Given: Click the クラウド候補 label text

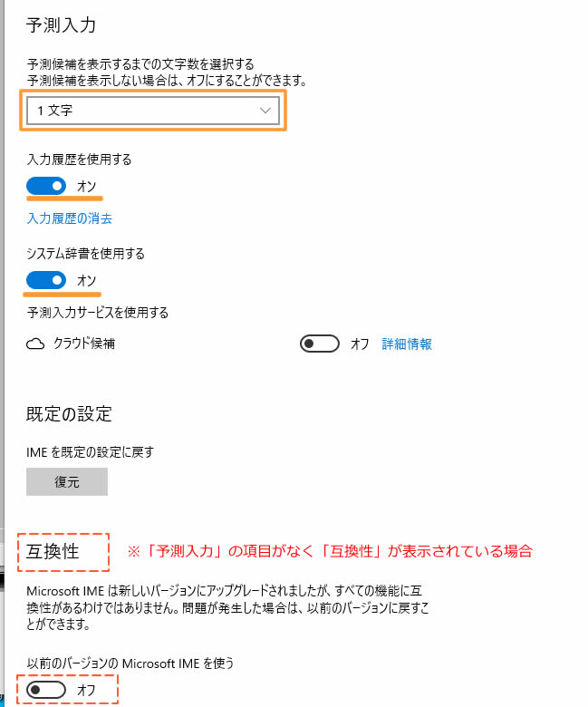Looking at the screenshot, I should click(x=84, y=344).
